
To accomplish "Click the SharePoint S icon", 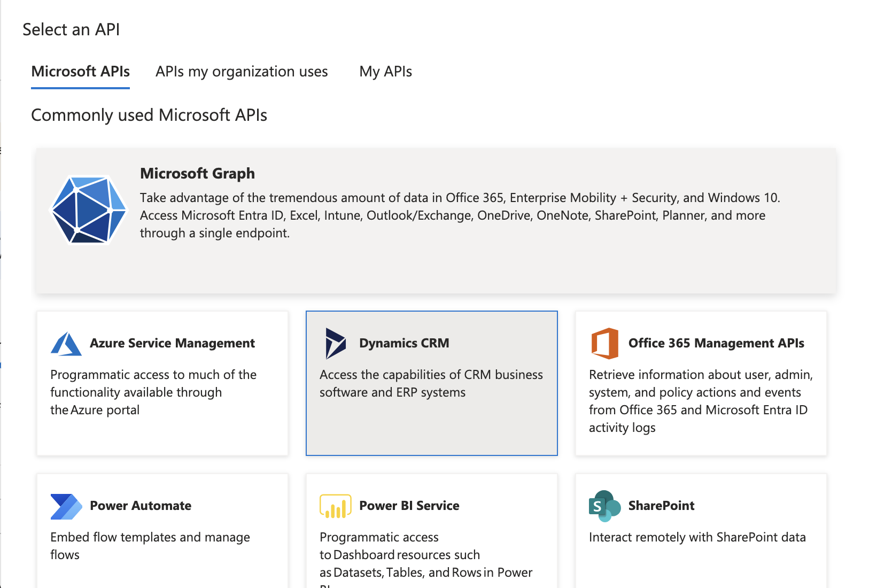I will [x=604, y=506].
